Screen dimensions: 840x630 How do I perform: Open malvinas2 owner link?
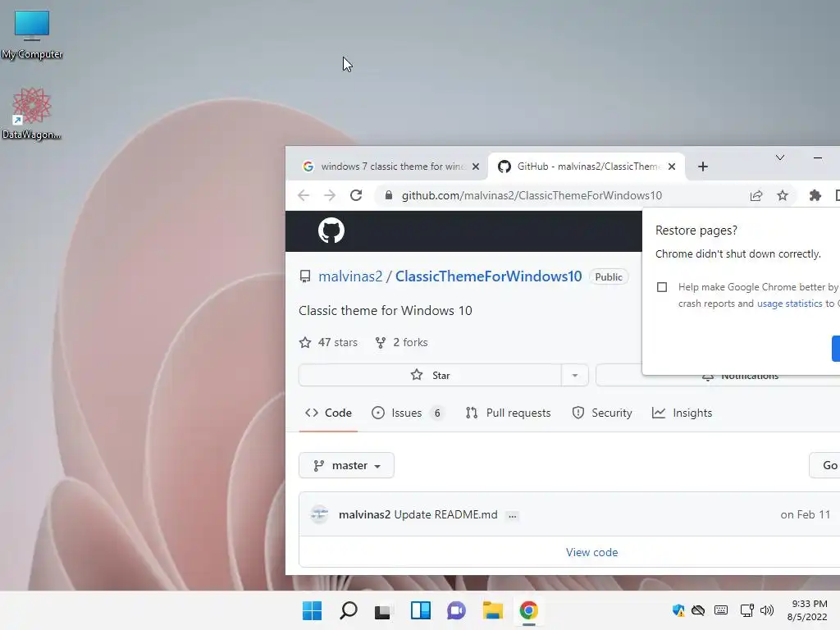tap(350, 276)
